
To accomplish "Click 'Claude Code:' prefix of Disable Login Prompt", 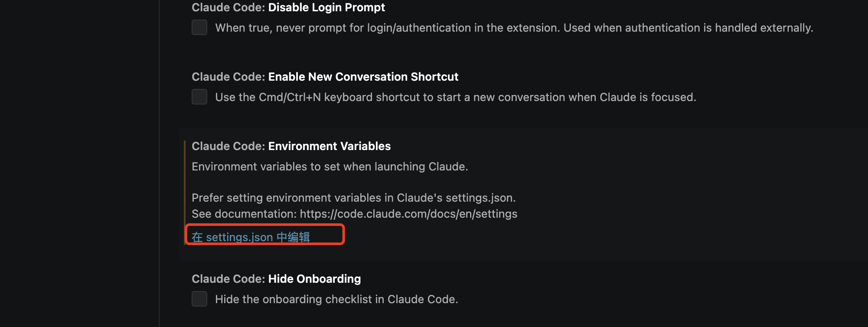I will (228, 7).
